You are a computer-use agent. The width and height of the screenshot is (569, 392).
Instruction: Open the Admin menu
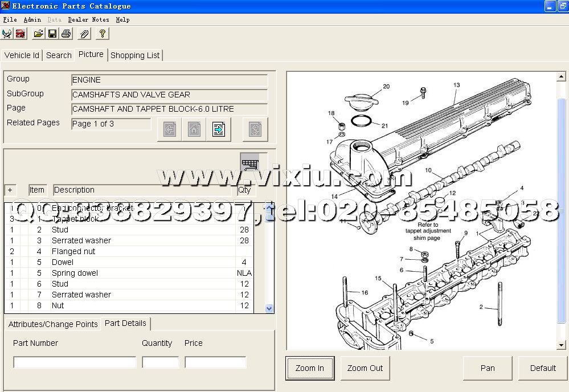[32, 19]
